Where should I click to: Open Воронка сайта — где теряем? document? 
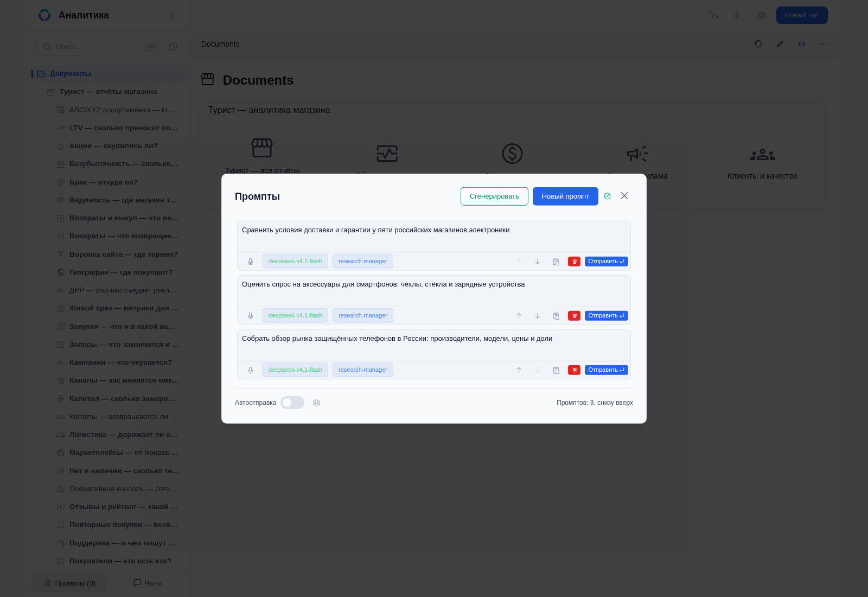click(118, 255)
